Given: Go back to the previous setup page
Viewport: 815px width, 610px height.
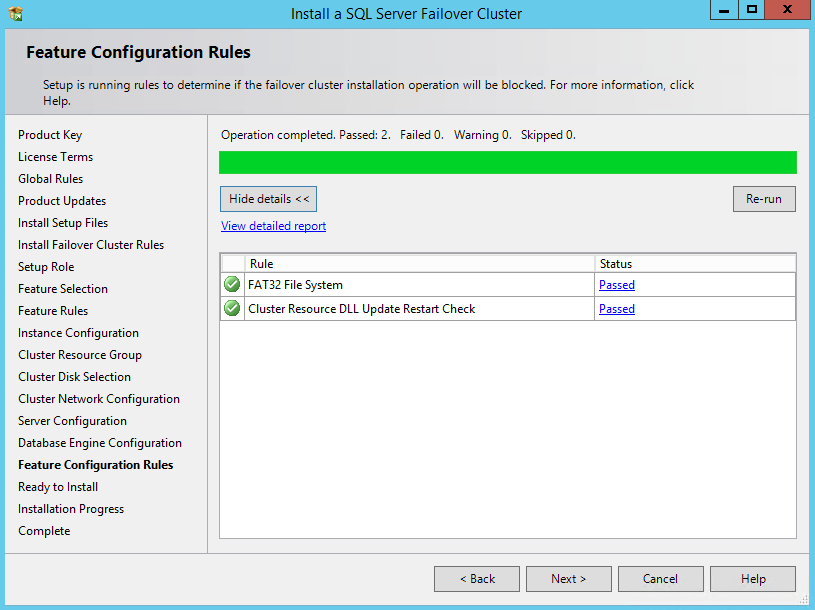Looking at the screenshot, I should click(x=476, y=579).
